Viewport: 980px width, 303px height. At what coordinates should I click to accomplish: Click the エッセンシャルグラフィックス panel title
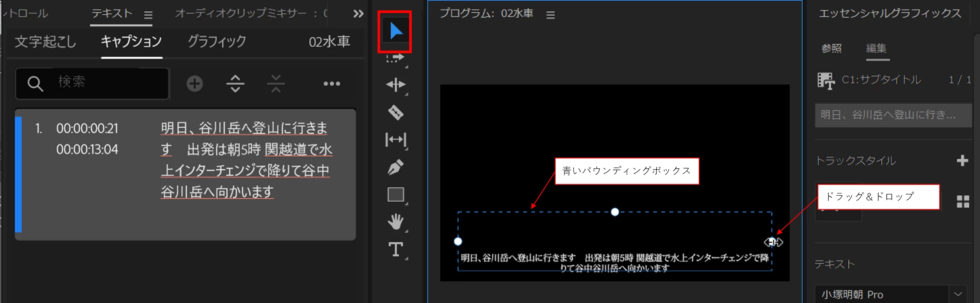(890, 14)
